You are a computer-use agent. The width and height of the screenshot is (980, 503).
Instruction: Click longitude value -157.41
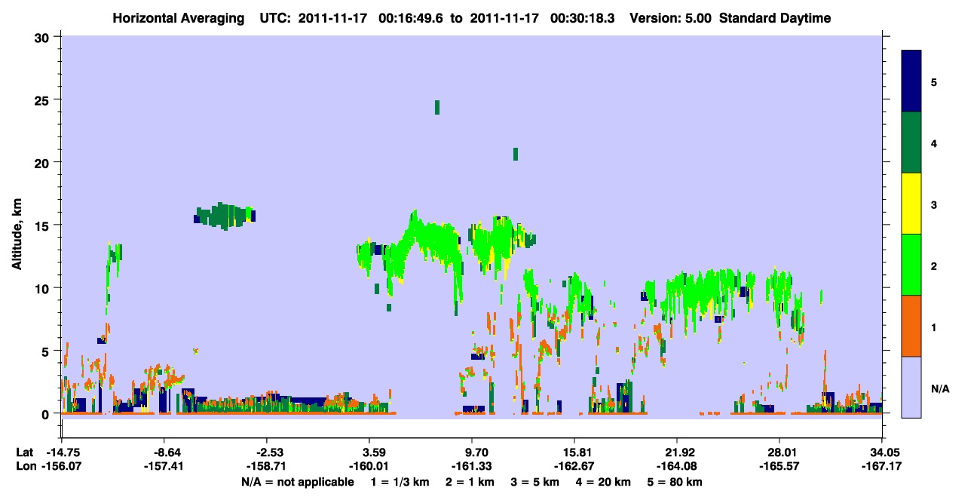click(x=165, y=466)
